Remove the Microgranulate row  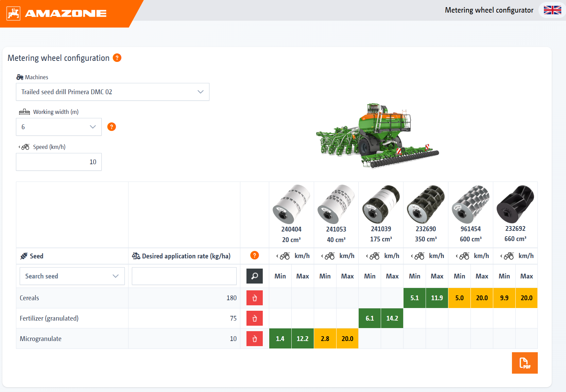pos(255,339)
